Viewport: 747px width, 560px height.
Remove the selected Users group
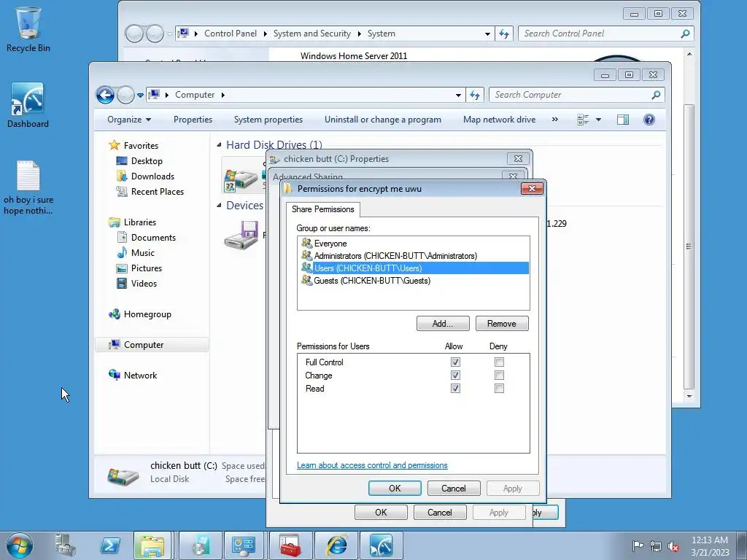click(x=502, y=323)
